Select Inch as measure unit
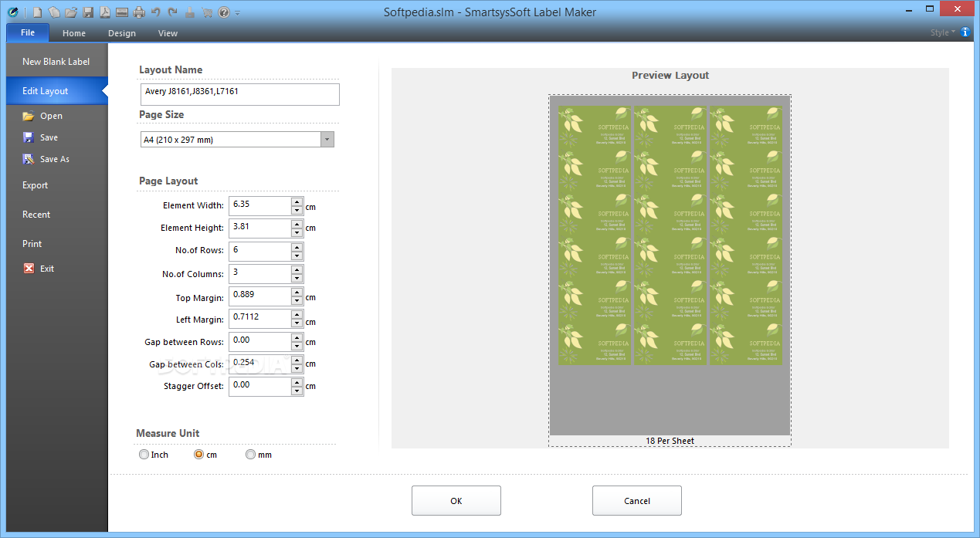 coord(144,455)
